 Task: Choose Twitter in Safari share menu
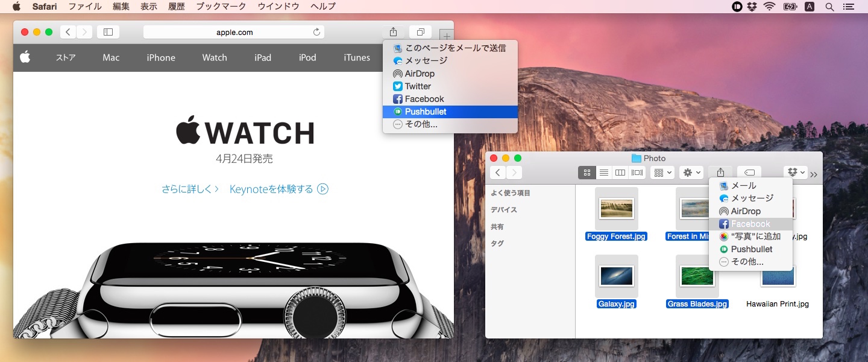pyautogui.click(x=450, y=86)
